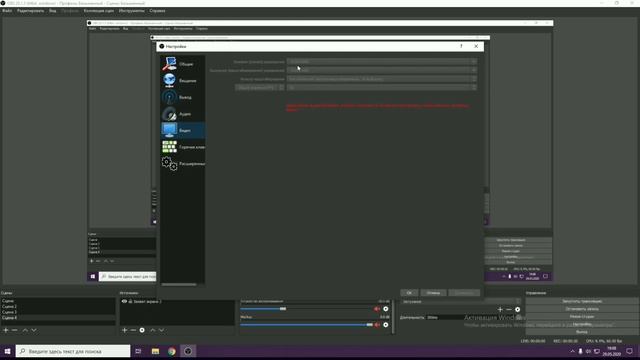Select the Захват экрана source row

[x=177, y=301]
